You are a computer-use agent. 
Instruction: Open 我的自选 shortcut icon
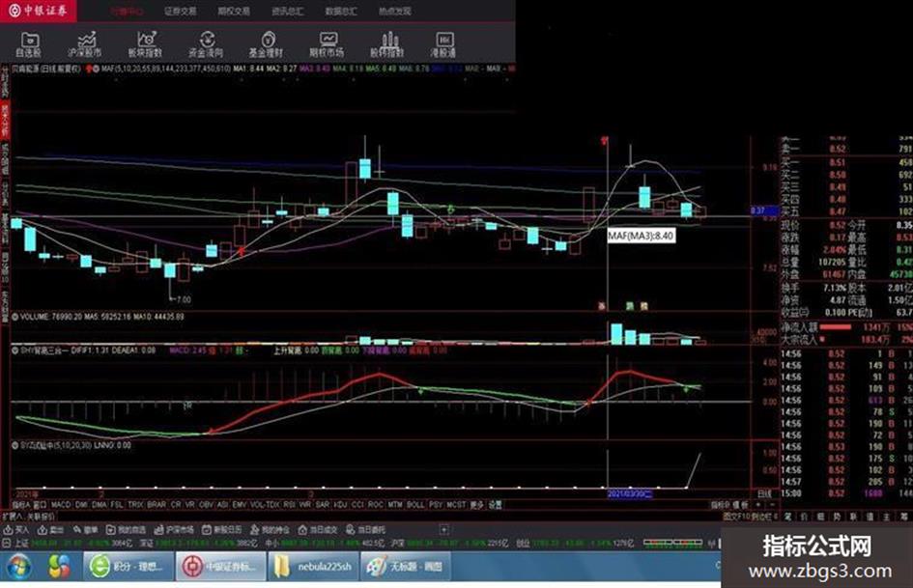[x=126, y=530]
